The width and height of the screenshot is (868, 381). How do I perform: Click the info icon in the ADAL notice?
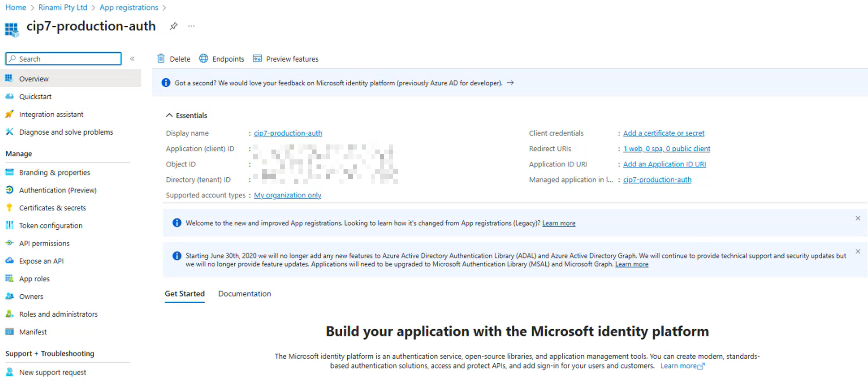[177, 256]
